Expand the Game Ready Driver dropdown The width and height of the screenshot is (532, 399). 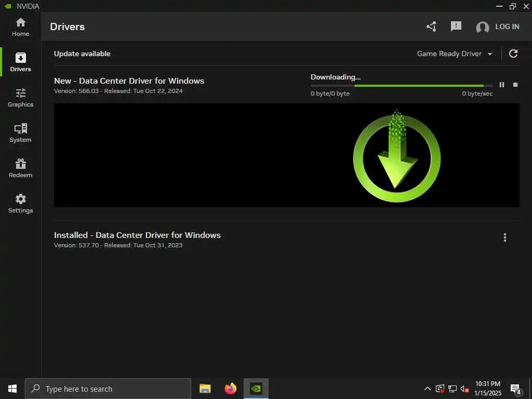point(454,54)
